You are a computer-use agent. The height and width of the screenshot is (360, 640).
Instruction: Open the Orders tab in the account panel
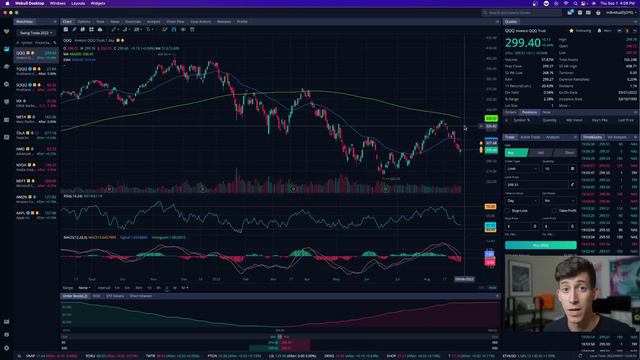tap(511, 112)
